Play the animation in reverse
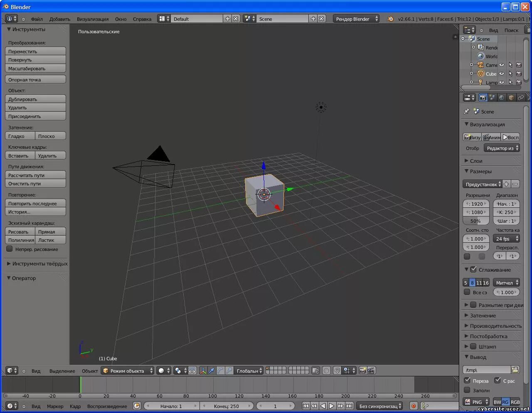The width and height of the screenshot is (532, 413). pyautogui.click(x=323, y=406)
